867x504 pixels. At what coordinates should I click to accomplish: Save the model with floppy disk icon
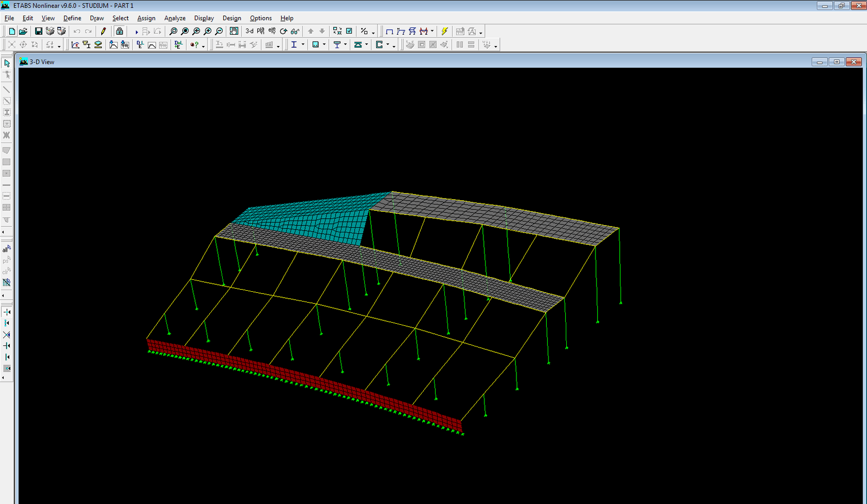point(38,31)
